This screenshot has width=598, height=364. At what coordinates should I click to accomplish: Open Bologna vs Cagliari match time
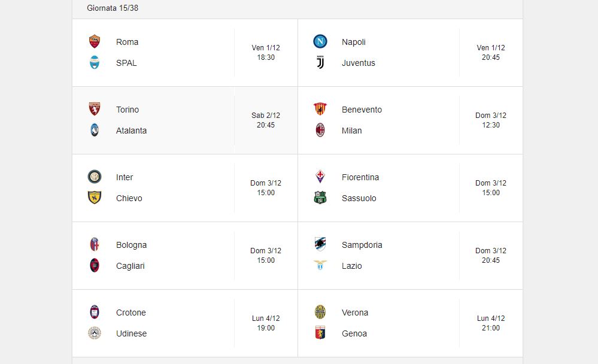tap(266, 255)
